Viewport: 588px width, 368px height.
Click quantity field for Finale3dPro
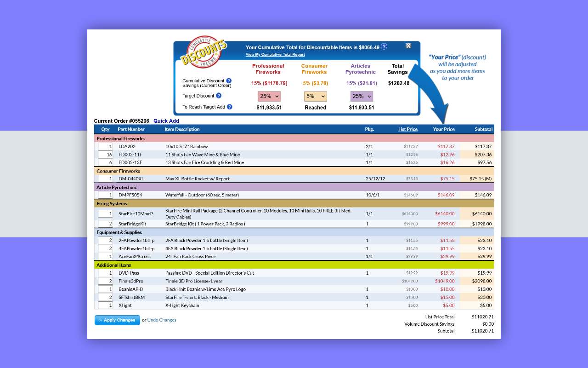pos(105,281)
